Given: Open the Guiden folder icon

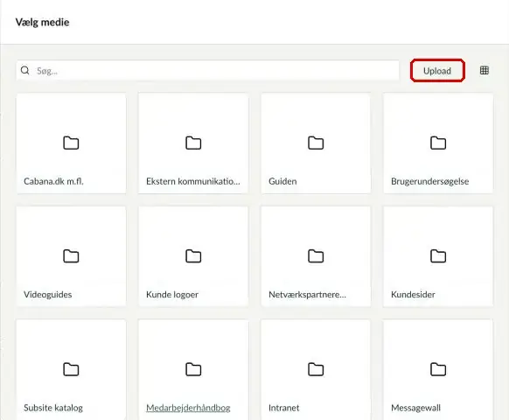Looking at the screenshot, I should pos(316,143).
